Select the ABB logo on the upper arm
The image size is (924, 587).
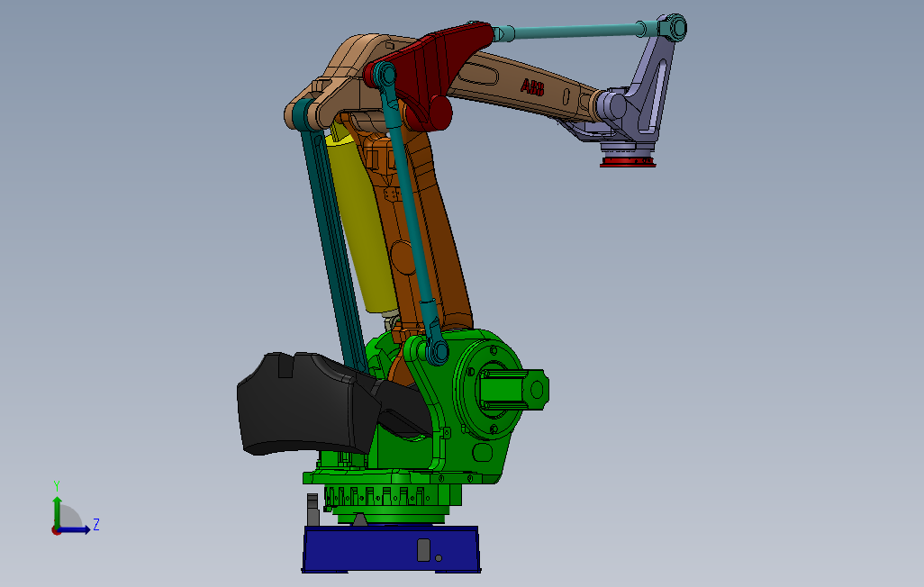[x=533, y=88]
